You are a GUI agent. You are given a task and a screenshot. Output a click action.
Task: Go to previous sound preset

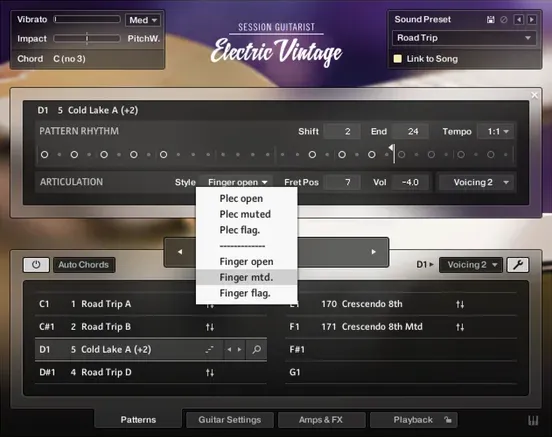point(518,20)
